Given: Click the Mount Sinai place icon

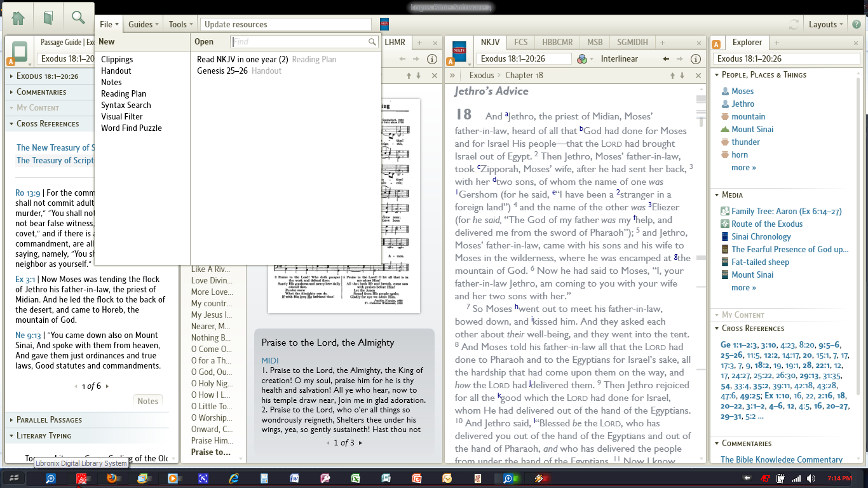Looking at the screenshot, I should 726,129.
